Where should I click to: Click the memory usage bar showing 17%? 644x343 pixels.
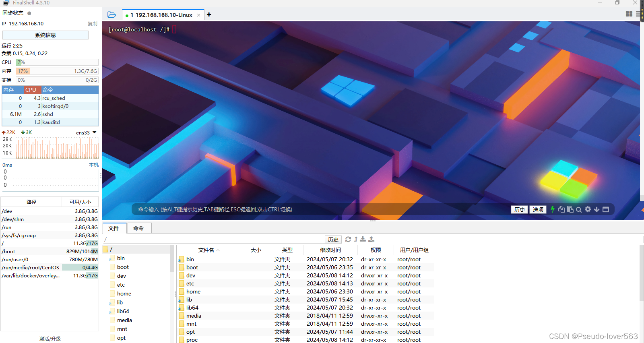coord(57,71)
